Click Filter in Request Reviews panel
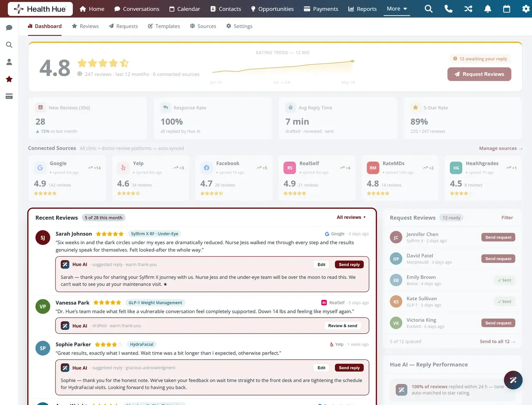 tap(507, 217)
